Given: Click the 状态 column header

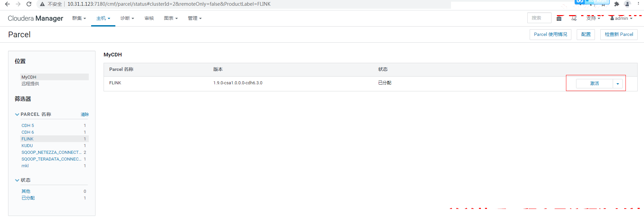Looking at the screenshot, I should [383, 69].
